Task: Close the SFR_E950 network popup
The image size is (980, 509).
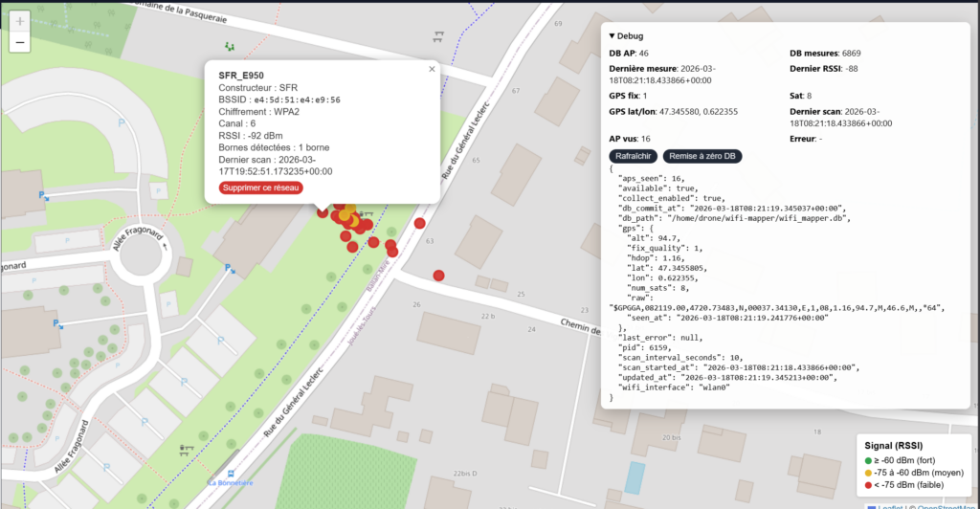Action: pyautogui.click(x=432, y=69)
